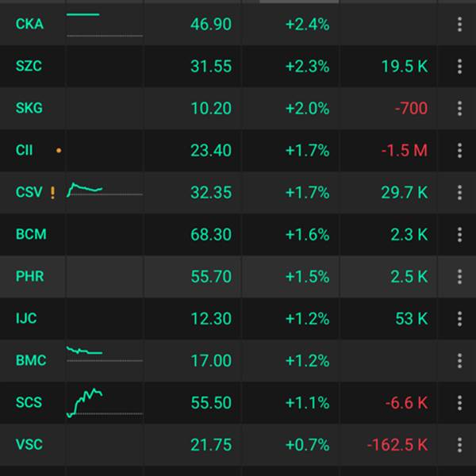This screenshot has height=476, width=476.
Task: Open the CSV mini sparkline chart
Action: 87,190
